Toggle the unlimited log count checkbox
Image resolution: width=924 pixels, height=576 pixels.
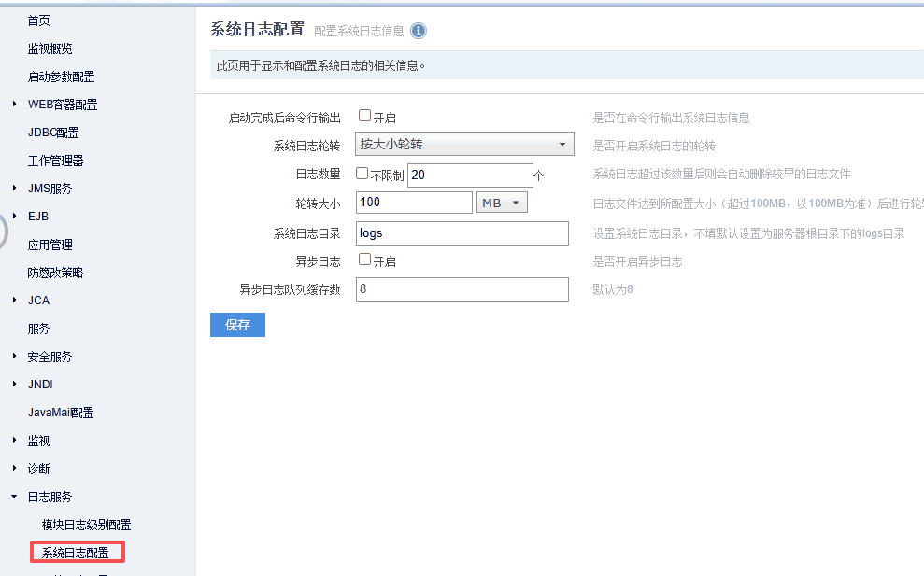tap(362, 174)
